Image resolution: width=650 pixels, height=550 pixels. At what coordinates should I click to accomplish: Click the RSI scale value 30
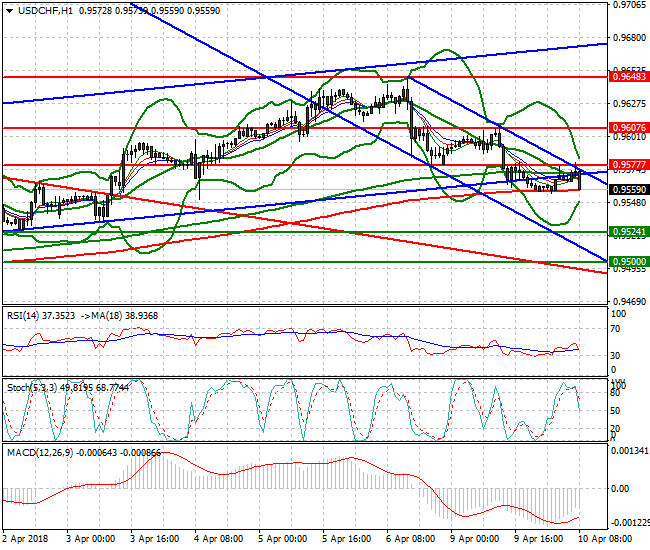coord(616,356)
